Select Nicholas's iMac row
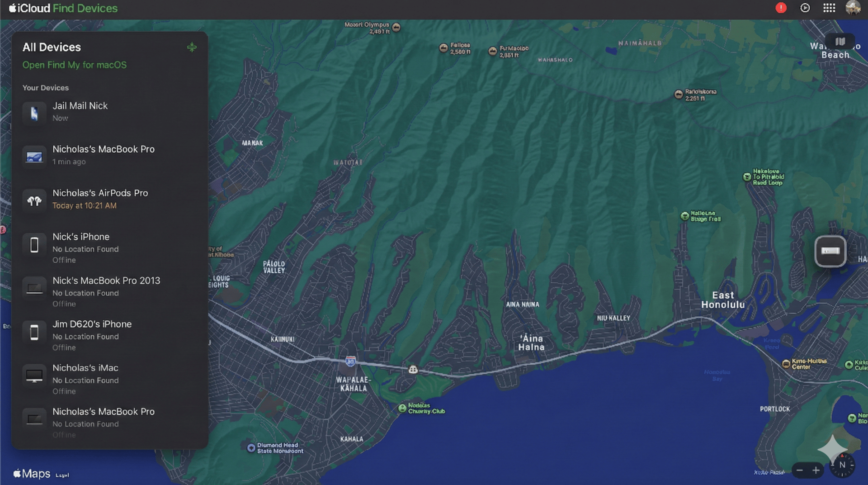Viewport: 868px width, 485px height. [x=109, y=378]
